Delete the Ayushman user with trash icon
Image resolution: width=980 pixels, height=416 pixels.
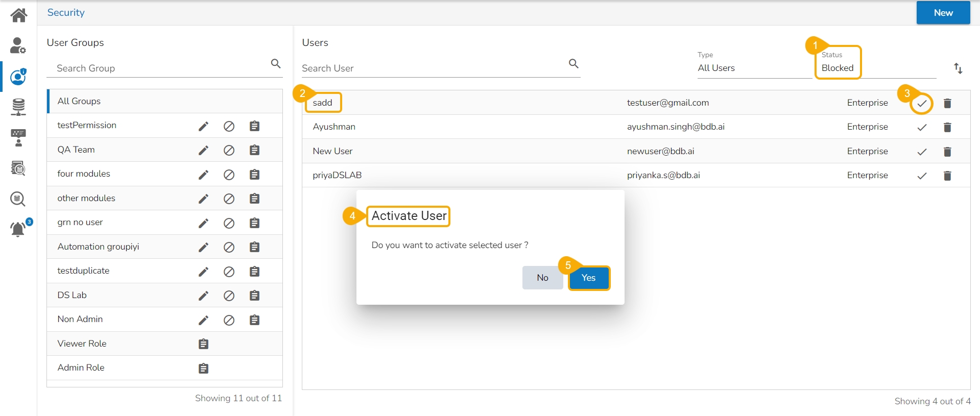point(947,127)
